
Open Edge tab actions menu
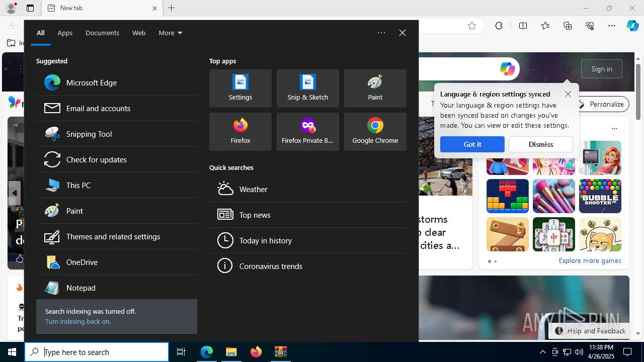(x=30, y=8)
